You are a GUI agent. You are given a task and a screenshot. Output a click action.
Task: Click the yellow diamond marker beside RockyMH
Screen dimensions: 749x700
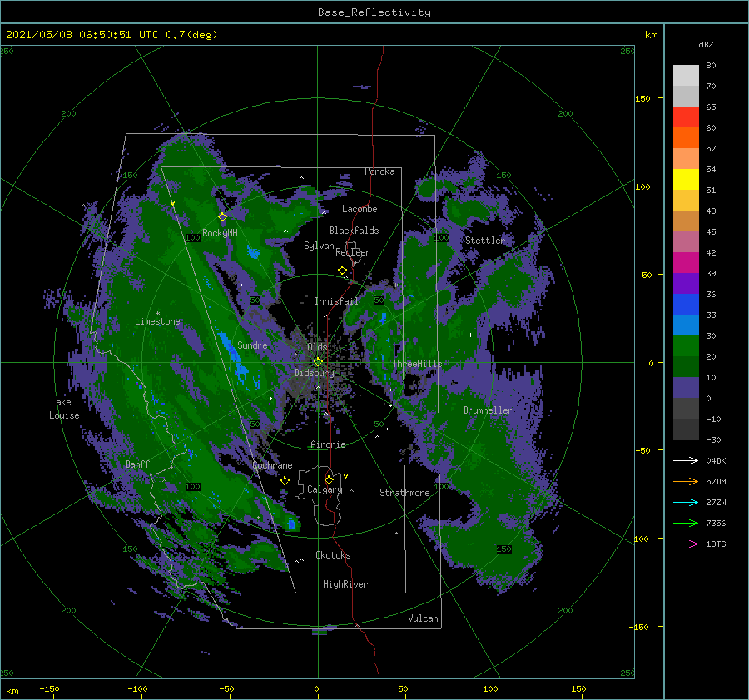[222, 217]
